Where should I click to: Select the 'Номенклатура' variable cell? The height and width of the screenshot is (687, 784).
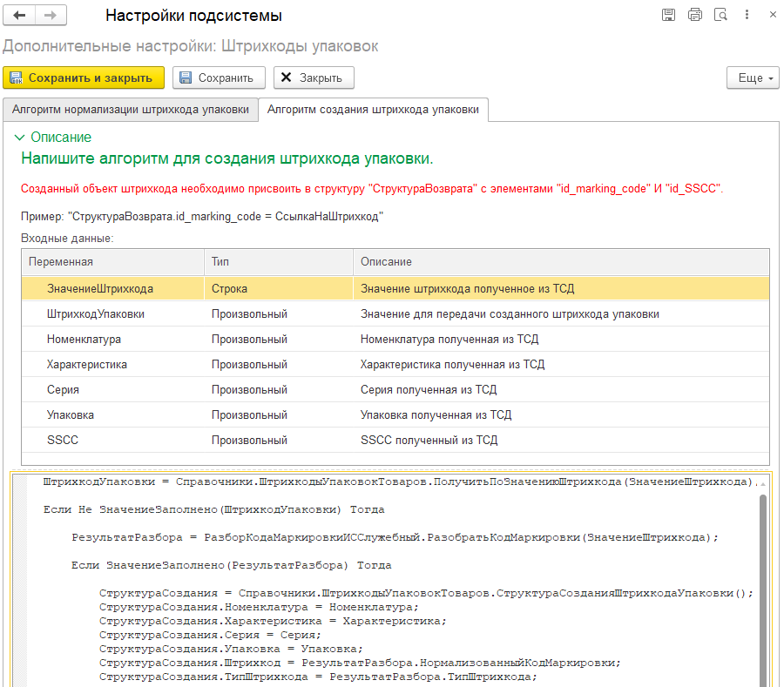click(112, 340)
